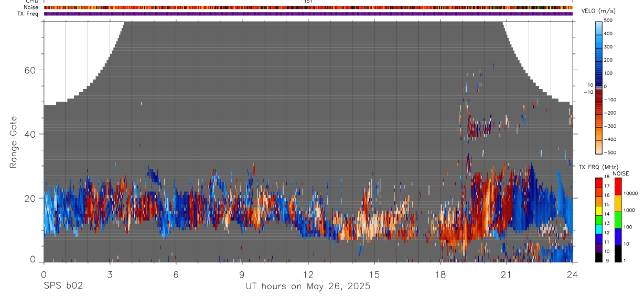Click the 18 hour tick on time axis
Screen dimensions: 644x297
coord(441,274)
